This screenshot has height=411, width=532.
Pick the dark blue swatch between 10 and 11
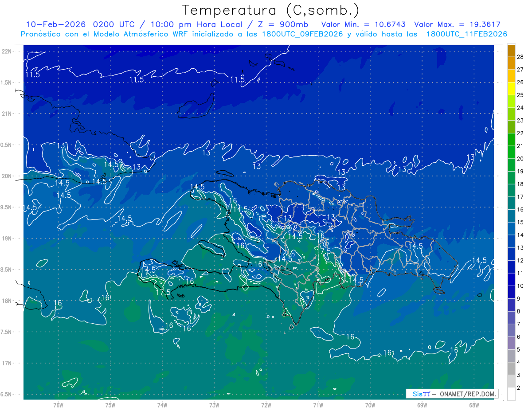point(511,280)
